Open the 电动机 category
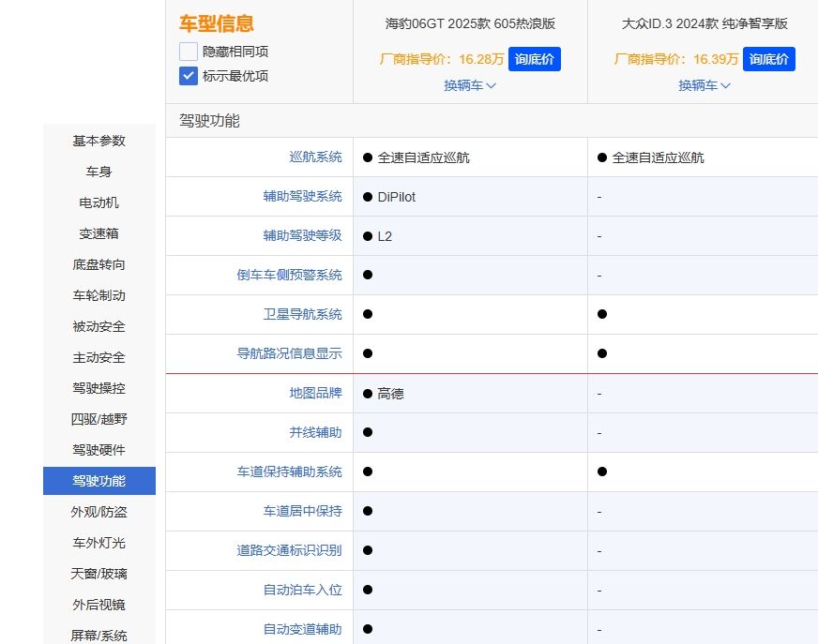 98,202
